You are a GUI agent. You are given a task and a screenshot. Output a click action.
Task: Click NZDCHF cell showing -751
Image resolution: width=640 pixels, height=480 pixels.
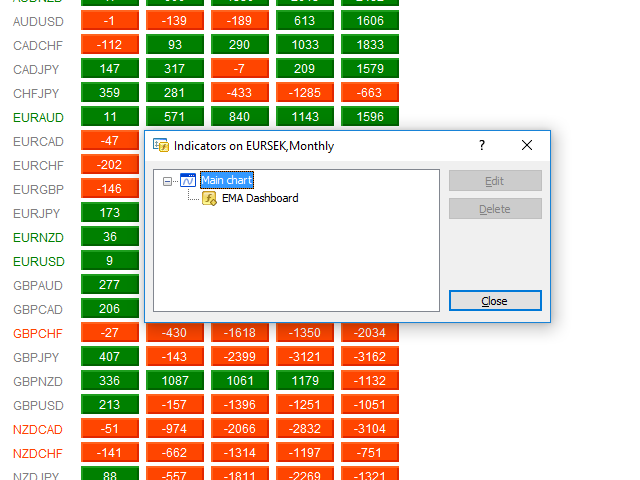[370, 453]
